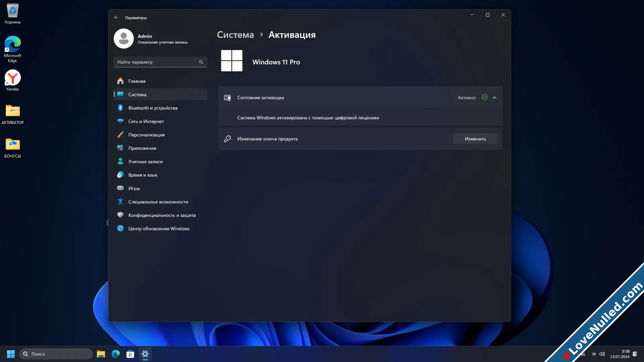
Task: Open Персонализация brush icon
Action: click(120, 134)
